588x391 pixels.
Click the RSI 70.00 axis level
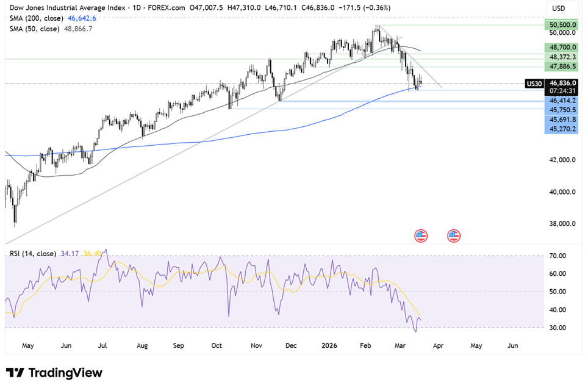[558, 256]
